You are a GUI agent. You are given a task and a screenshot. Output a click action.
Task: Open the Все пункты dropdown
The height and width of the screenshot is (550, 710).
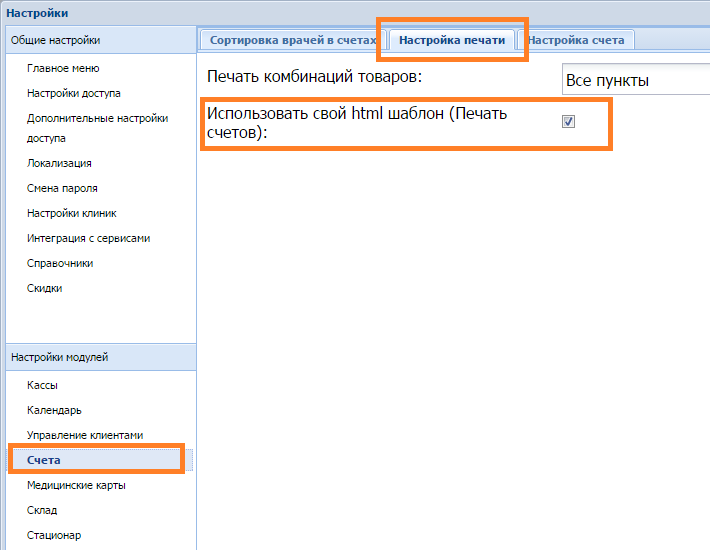pos(635,80)
